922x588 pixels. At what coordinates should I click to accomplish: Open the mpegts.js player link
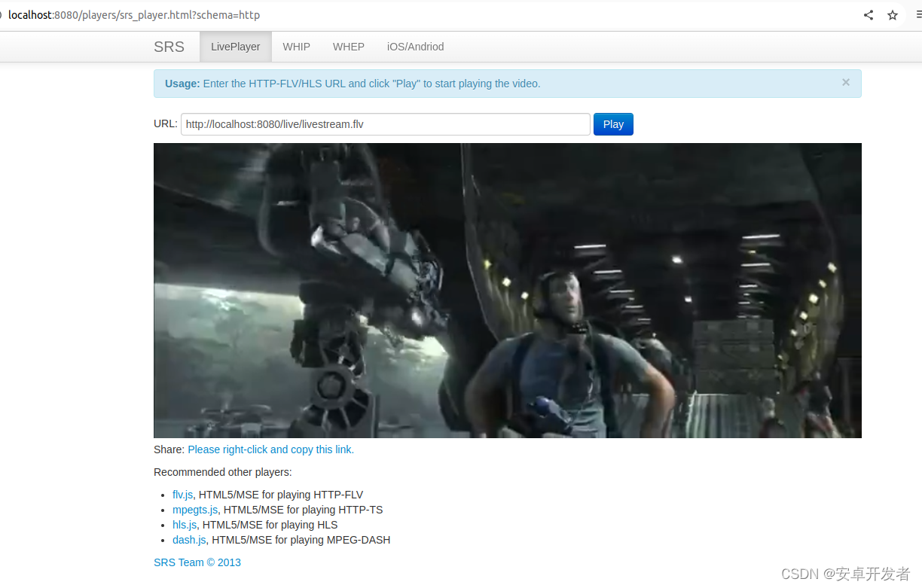pyautogui.click(x=195, y=510)
